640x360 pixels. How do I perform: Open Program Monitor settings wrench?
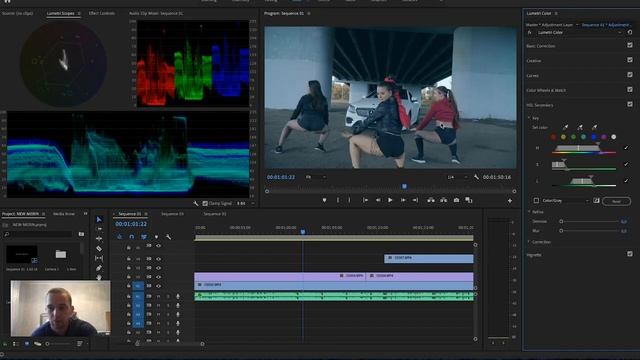[476, 177]
